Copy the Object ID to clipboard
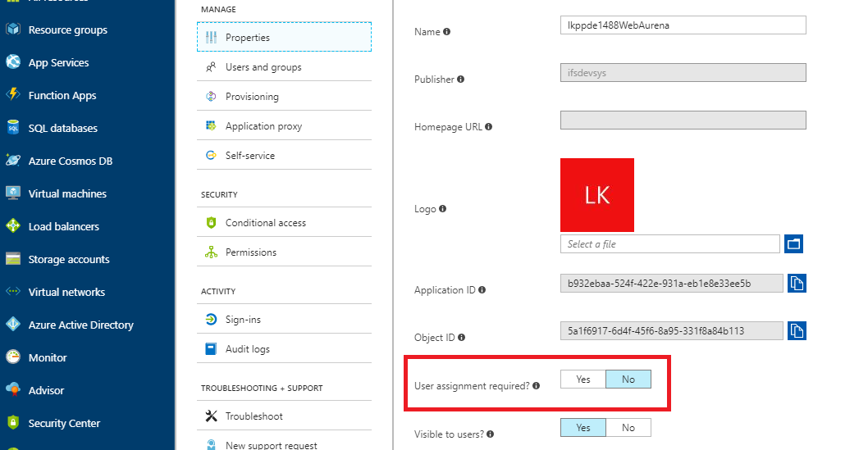Viewport: 868px width, 450px height. pos(797,330)
